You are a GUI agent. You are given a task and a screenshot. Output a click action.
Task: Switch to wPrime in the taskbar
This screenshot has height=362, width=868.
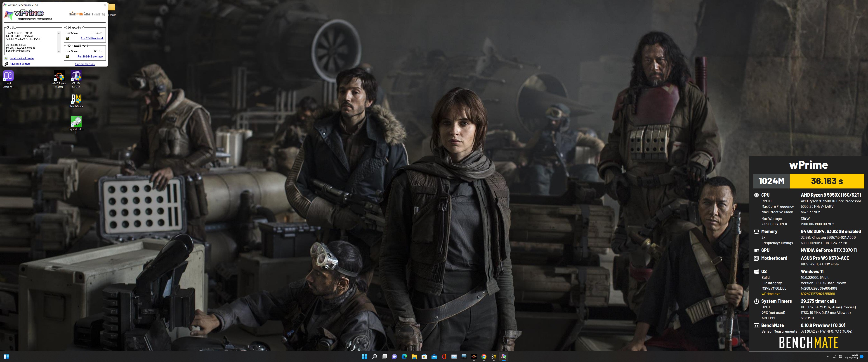tap(504, 357)
